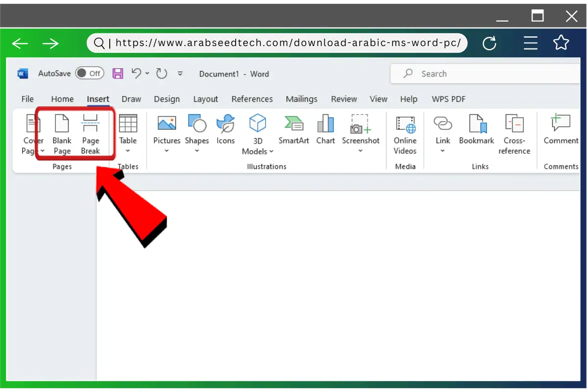The width and height of the screenshot is (588, 392).
Task: Insert a SmartArt graphic
Action: coord(294,130)
